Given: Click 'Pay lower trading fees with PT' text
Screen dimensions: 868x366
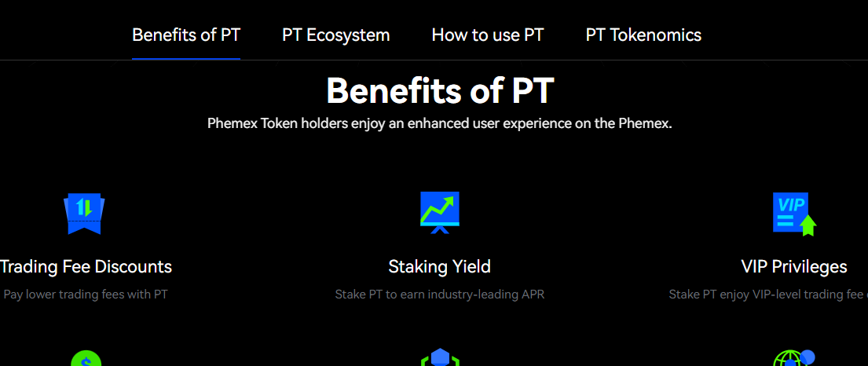Looking at the screenshot, I should [x=86, y=295].
